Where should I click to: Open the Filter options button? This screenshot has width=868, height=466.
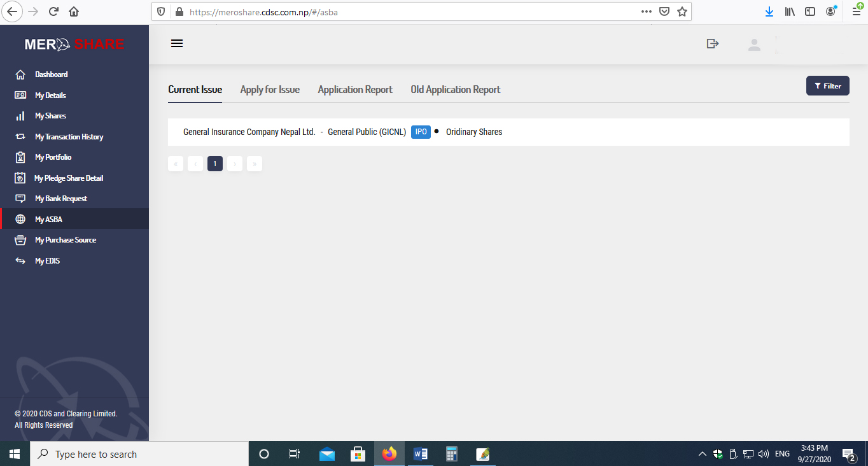coord(827,86)
